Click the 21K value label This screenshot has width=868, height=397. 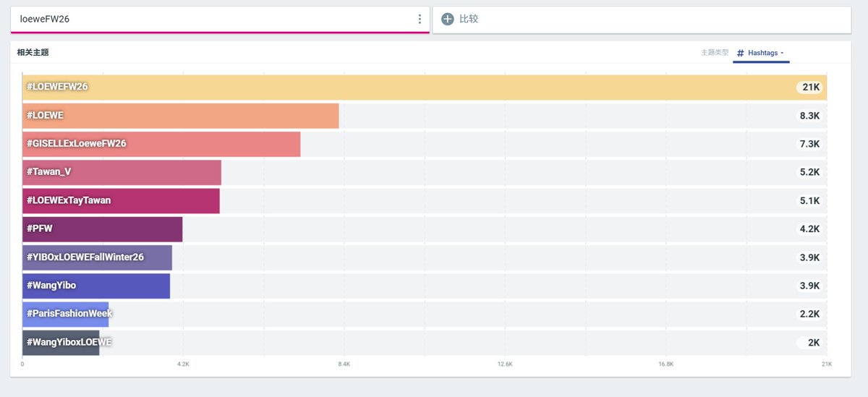click(x=810, y=87)
